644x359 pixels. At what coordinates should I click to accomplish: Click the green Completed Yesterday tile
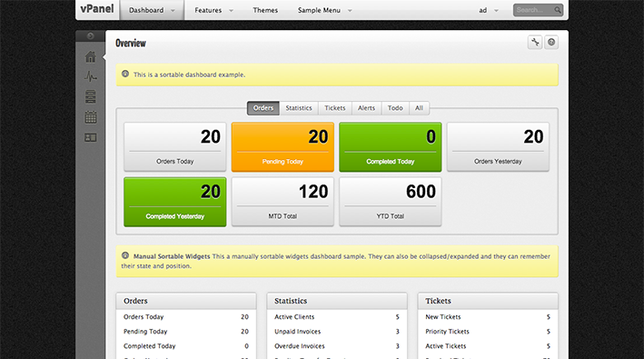[175, 202]
